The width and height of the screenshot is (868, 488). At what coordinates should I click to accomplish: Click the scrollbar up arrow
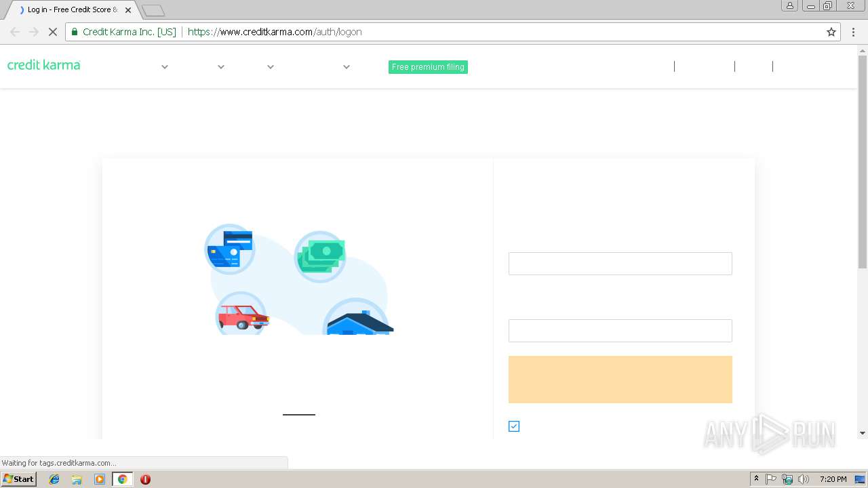[863, 49]
